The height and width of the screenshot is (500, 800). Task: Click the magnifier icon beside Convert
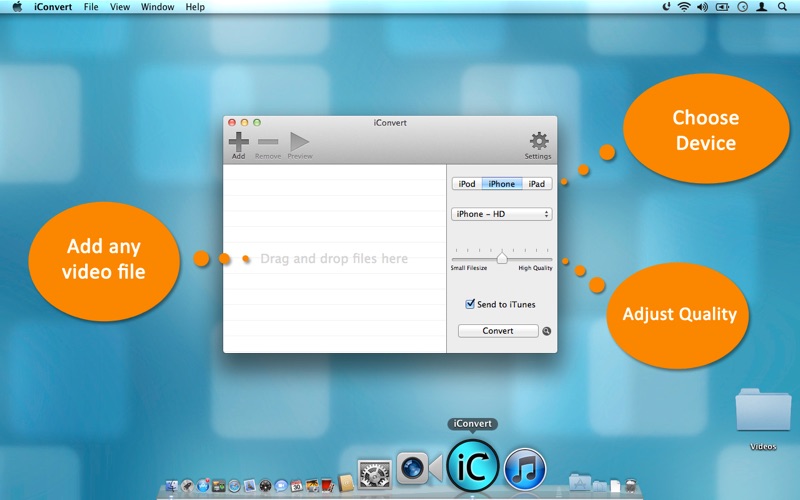click(x=547, y=331)
